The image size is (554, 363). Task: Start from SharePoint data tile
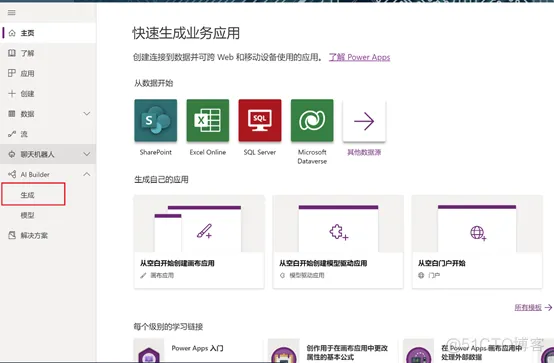[x=155, y=121]
